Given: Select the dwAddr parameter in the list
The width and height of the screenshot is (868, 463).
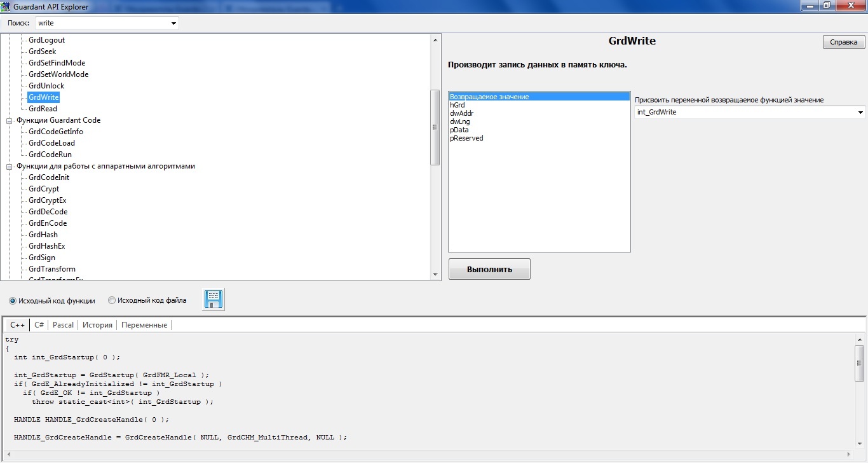Looking at the screenshot, I should point(461,113).
